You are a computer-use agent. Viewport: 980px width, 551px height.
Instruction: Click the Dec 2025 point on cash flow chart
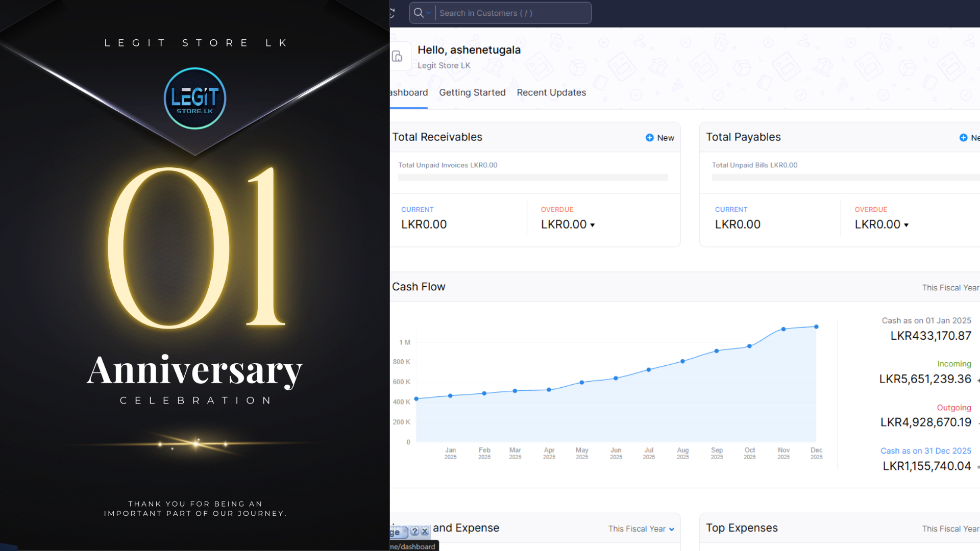click(816, 327)
